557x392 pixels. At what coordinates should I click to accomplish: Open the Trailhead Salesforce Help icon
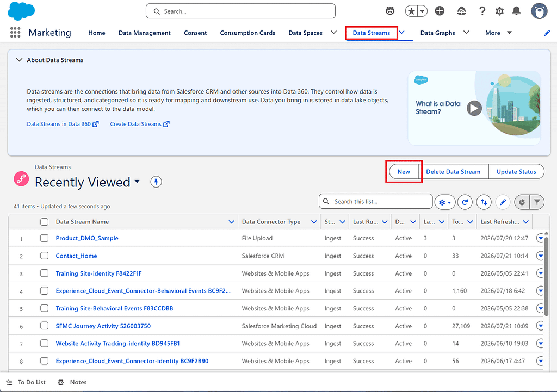(x=461, y=11)
